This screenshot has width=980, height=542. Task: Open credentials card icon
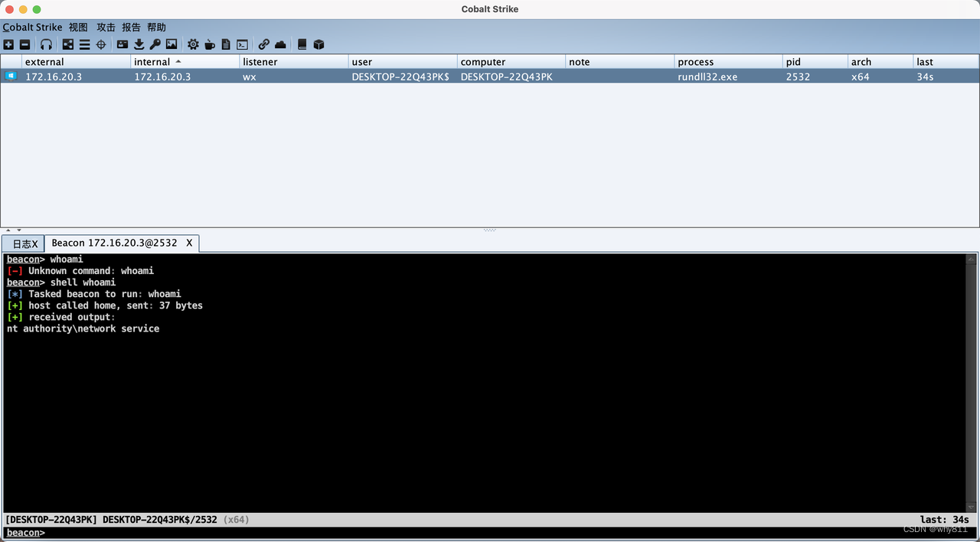(x=122, y=44)
